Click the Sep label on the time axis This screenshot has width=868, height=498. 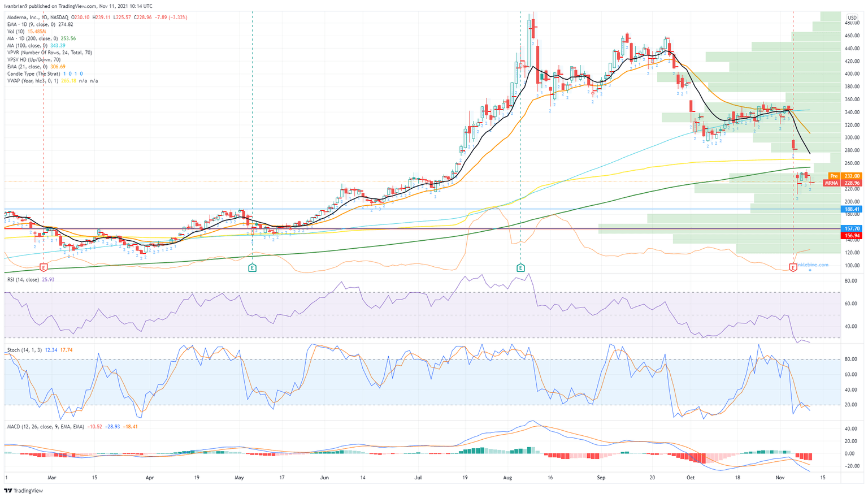tap(601, 478)
